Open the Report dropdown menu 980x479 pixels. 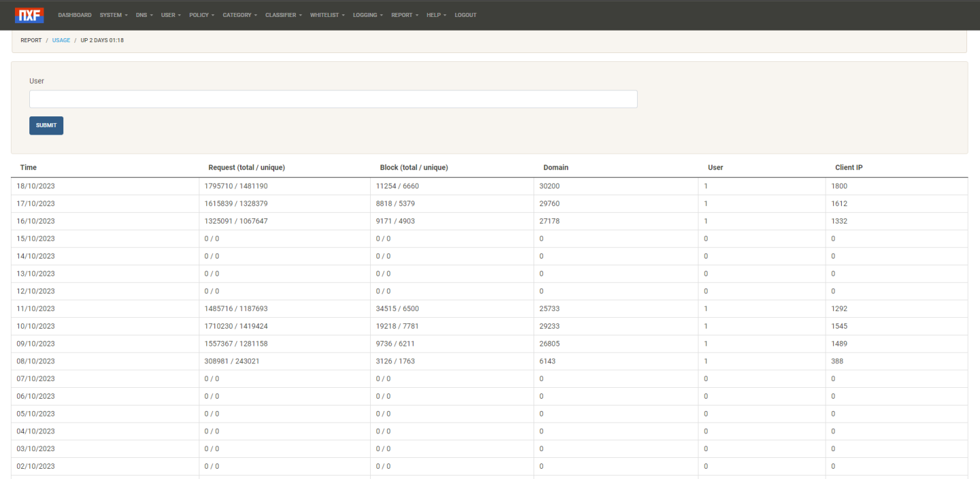[x=404, y=15]
